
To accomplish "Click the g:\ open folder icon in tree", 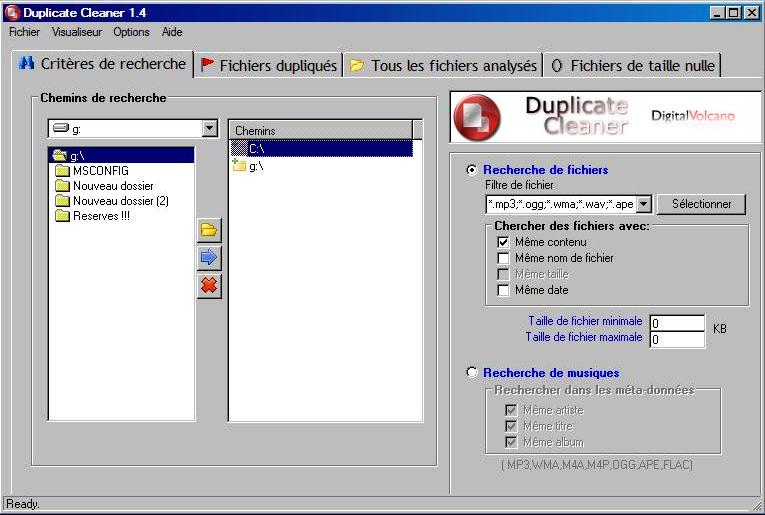I will 60,156.
